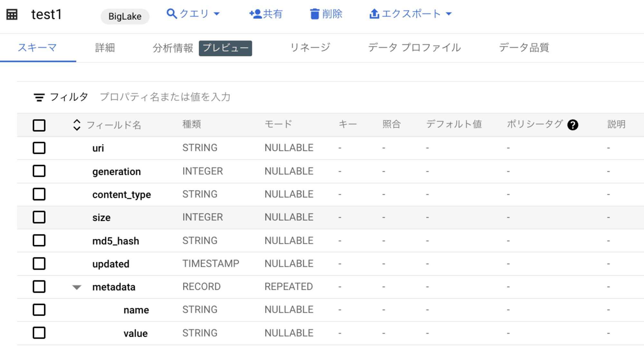Check the uri field checkbox
This screenshot has height=354, width=644.
[x=39, y=148]
